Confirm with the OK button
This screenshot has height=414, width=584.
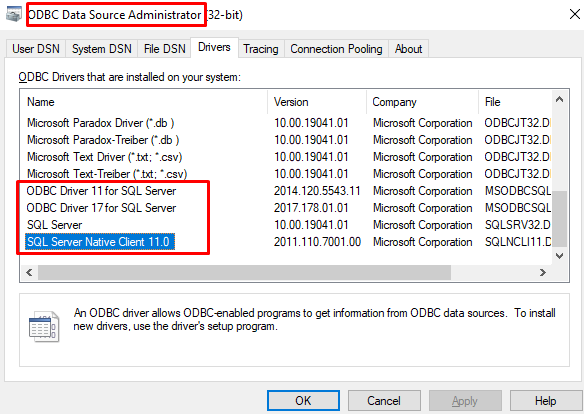pos(303,401)
